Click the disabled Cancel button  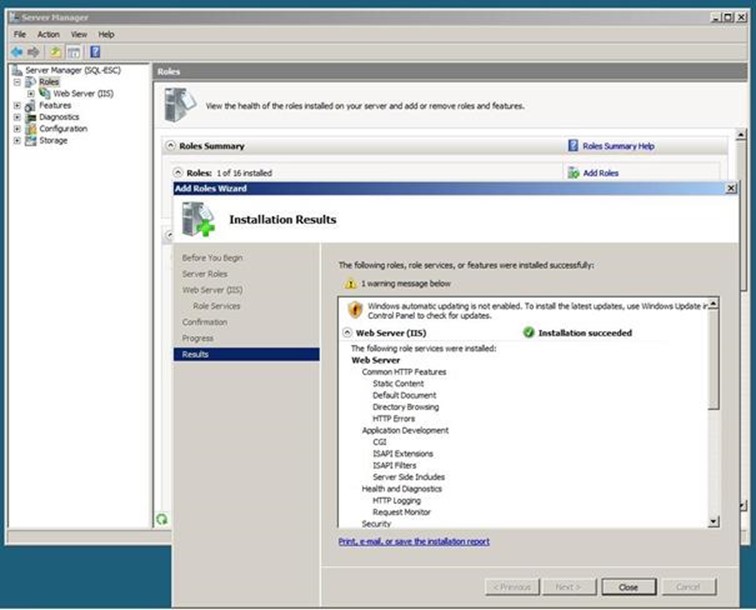point(688,587)
